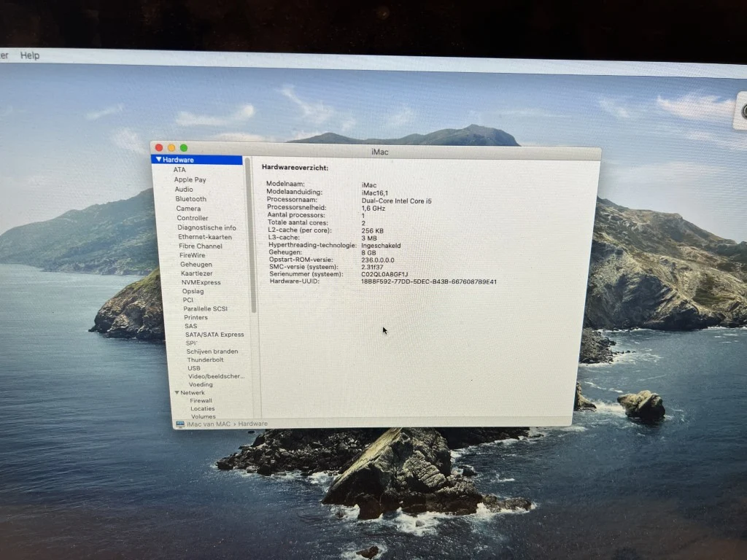Select NVMExpress in the sidebar
Viewport: 747px width, 560px height.
point(201,282)
